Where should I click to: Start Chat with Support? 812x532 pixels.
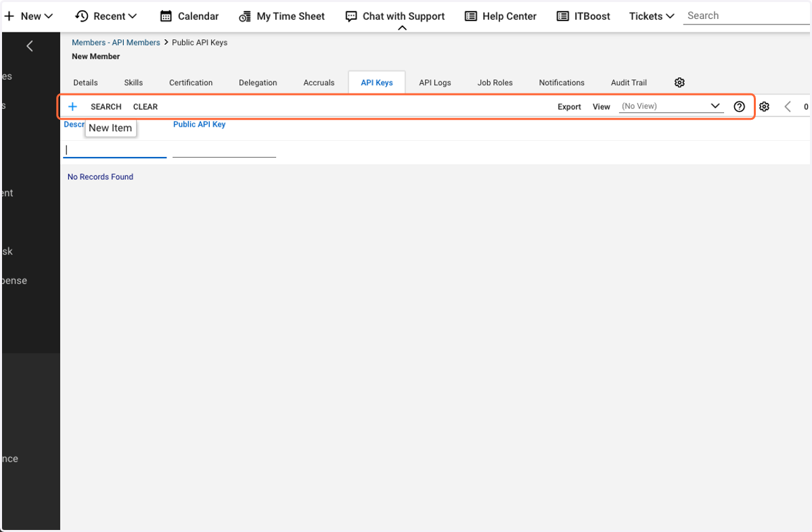click(x=395, y=16)
